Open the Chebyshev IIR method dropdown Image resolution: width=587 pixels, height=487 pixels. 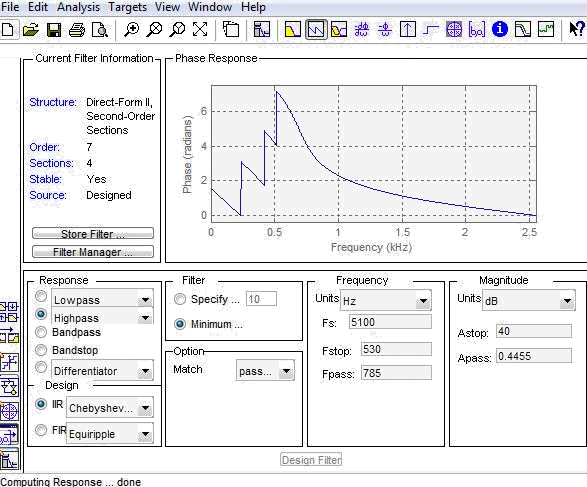[x=145, y=408]
